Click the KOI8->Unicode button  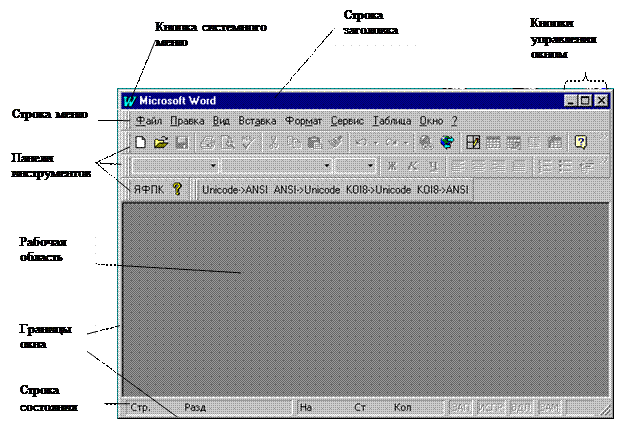(379, 190)
